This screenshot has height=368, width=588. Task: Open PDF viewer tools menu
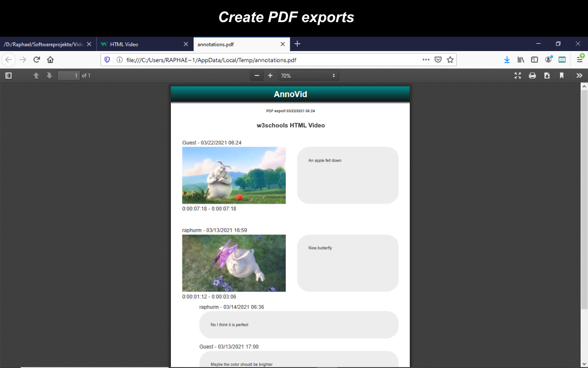[x=579, y=75]
